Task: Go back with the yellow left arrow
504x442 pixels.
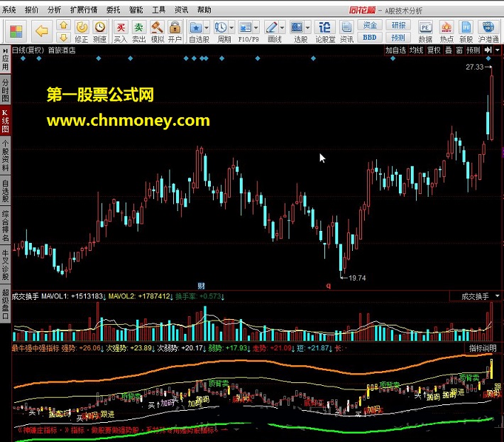Action: point(41,31)
